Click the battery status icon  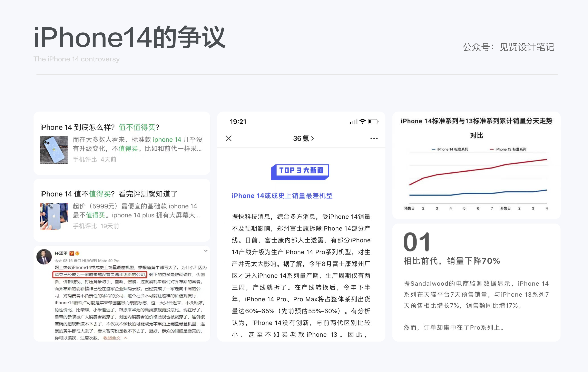coord(373,122)
